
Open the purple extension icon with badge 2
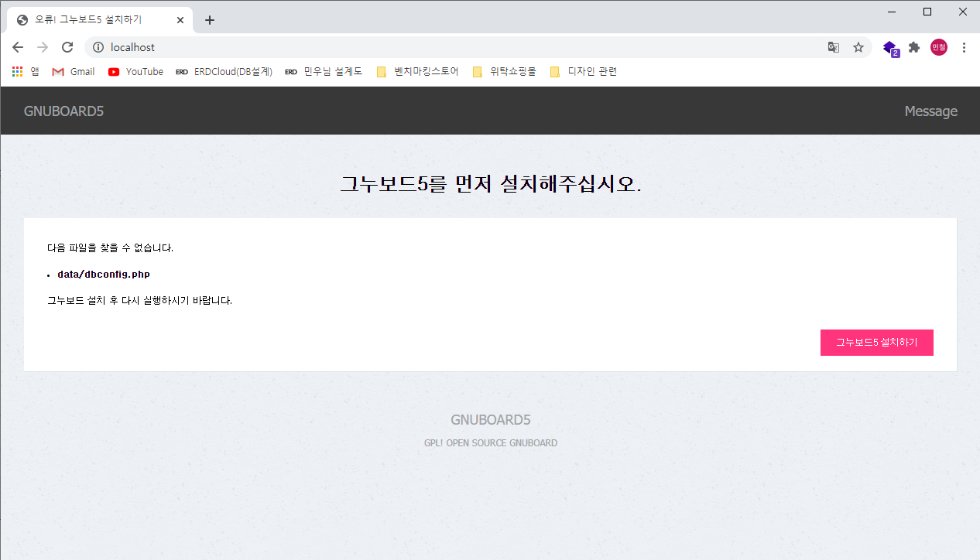[890, 48]
